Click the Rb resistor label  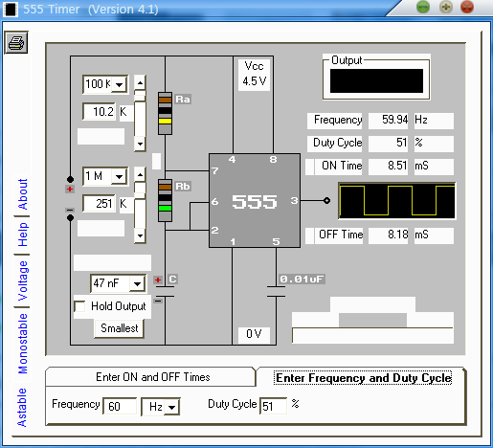tap(183, 187)
